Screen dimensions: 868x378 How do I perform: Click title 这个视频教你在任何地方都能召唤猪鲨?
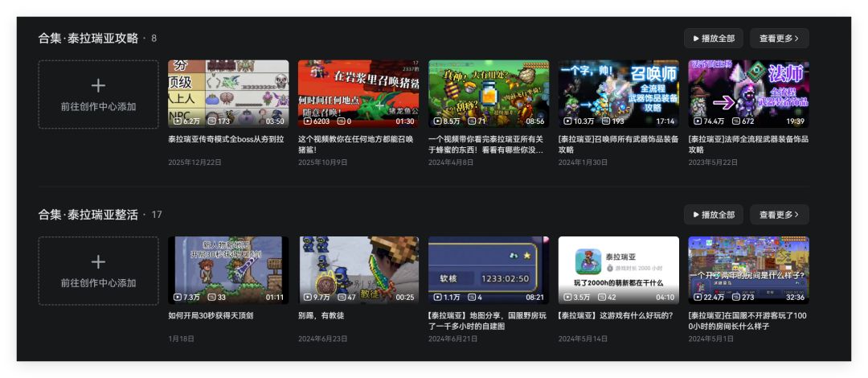(x=356, y=144)
